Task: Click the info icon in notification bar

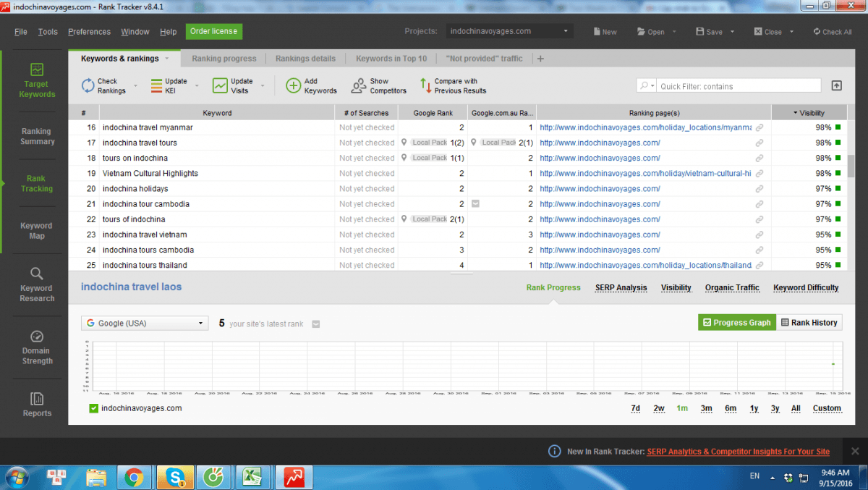Action: click(554, 451)
